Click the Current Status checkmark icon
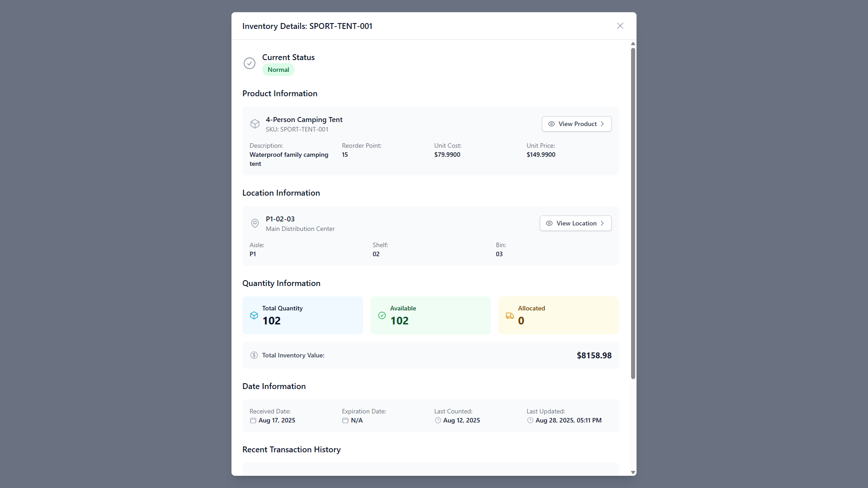The height and width of the screenshot is (488, 868). click(x=250, y=63)
